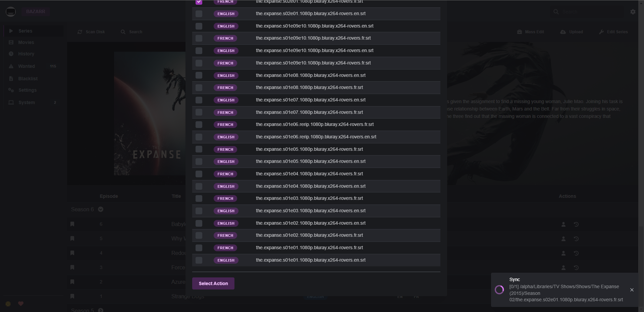Click the settings gear in the top right

click(633, 11)
